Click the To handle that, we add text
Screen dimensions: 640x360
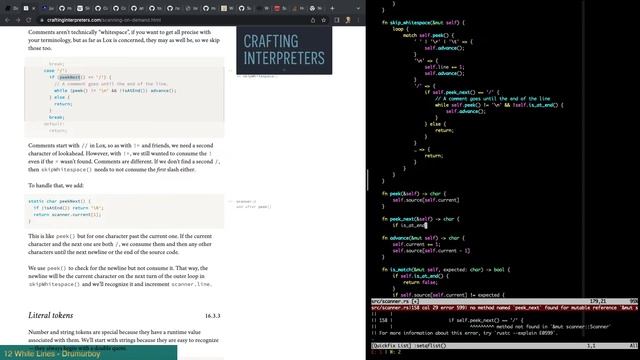[56, 185]
